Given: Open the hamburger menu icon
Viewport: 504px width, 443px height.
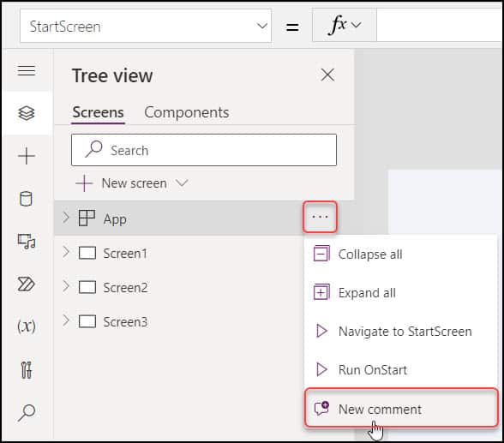Looking at the screenshot, I should pos(27,70).
